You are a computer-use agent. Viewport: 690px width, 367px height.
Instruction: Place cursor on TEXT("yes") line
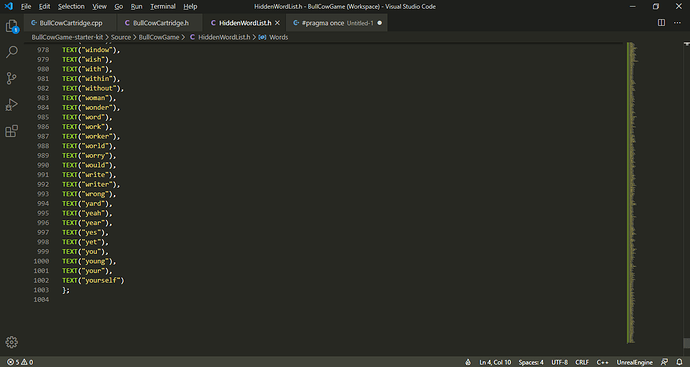(x=85, y=232)
